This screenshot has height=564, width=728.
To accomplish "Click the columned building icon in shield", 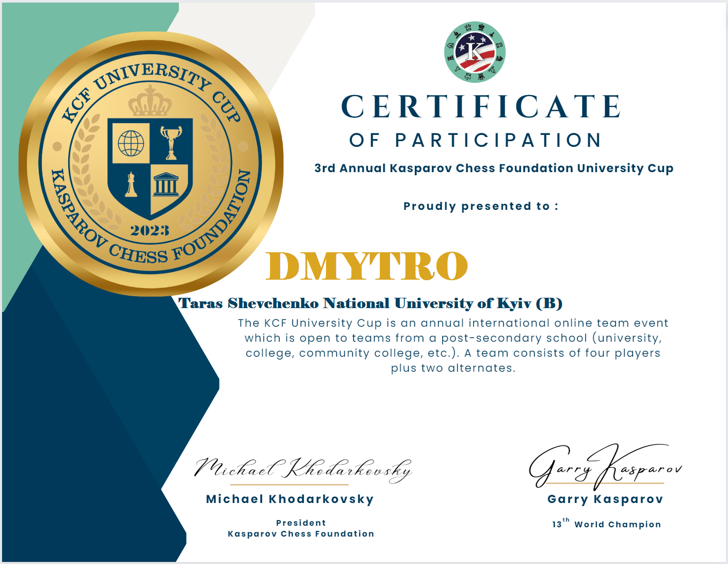I will point(166,184).
